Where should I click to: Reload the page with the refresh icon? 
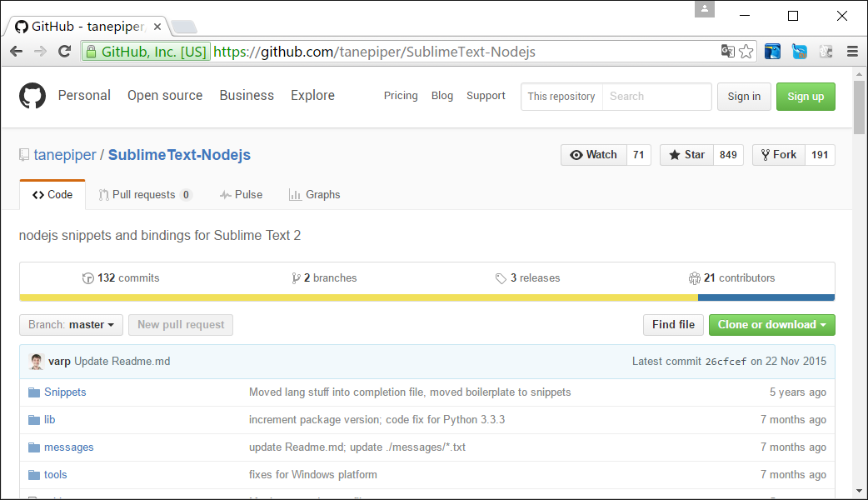65,52
